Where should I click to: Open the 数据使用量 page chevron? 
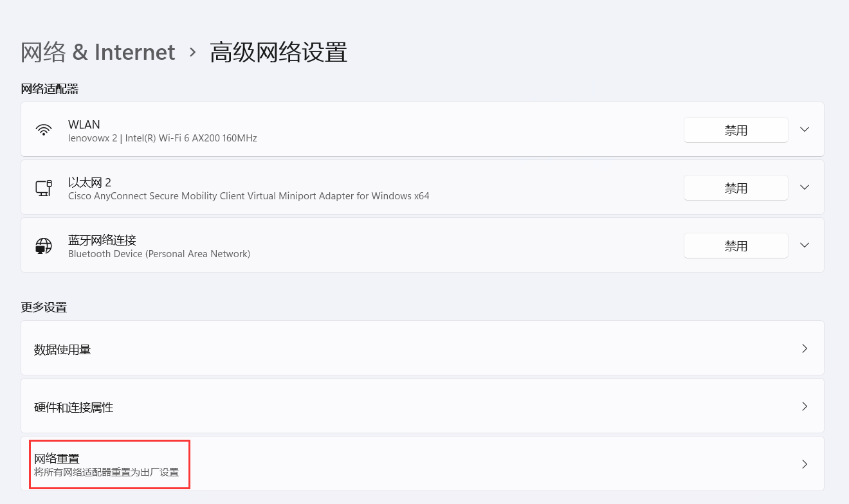pyautogui.click(x=805, y=348)
